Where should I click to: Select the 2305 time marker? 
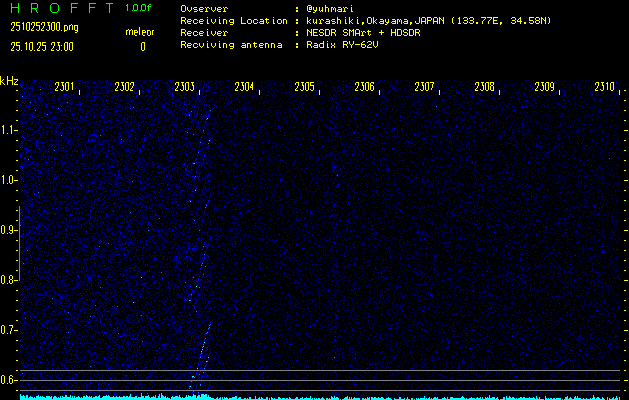pyautogui.click(x=304, y=87)
